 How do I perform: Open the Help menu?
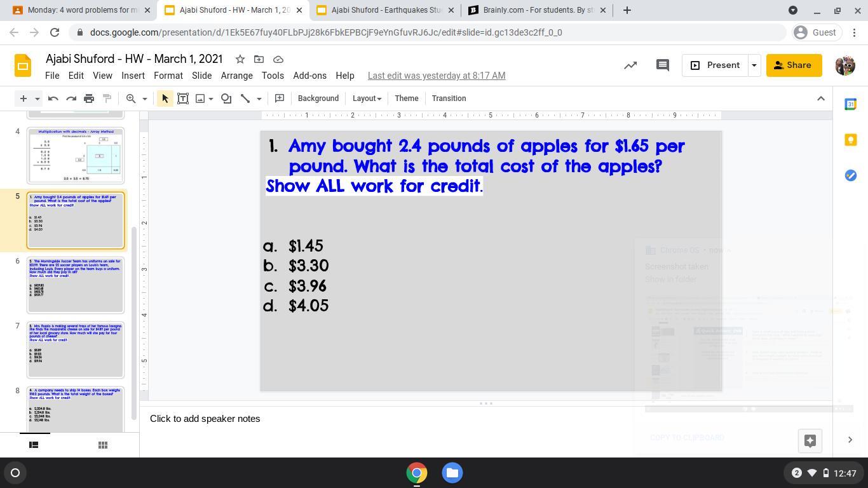[x=345, y=76]
